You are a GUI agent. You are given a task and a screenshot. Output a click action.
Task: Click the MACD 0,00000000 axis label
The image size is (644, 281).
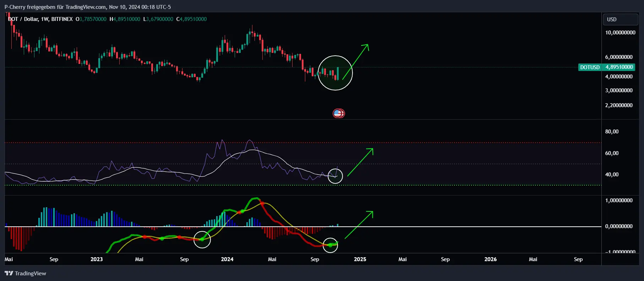point(619,226)
